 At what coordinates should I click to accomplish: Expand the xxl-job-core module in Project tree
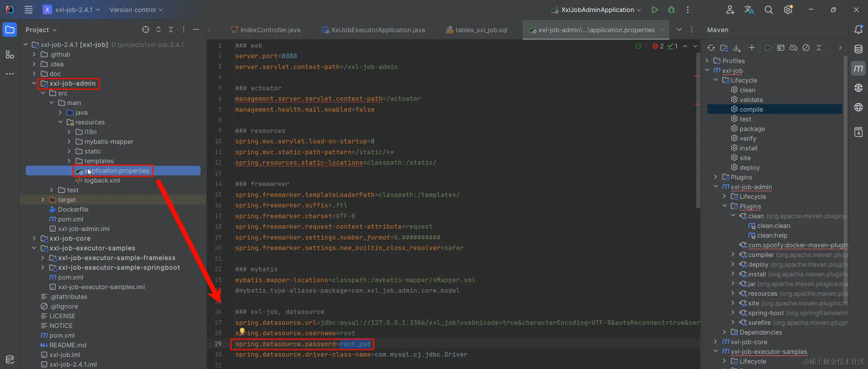(34, 238)
